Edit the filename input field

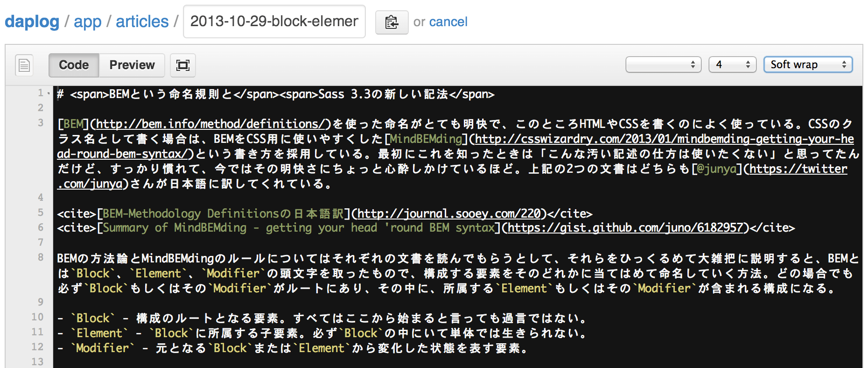point(274,21)
